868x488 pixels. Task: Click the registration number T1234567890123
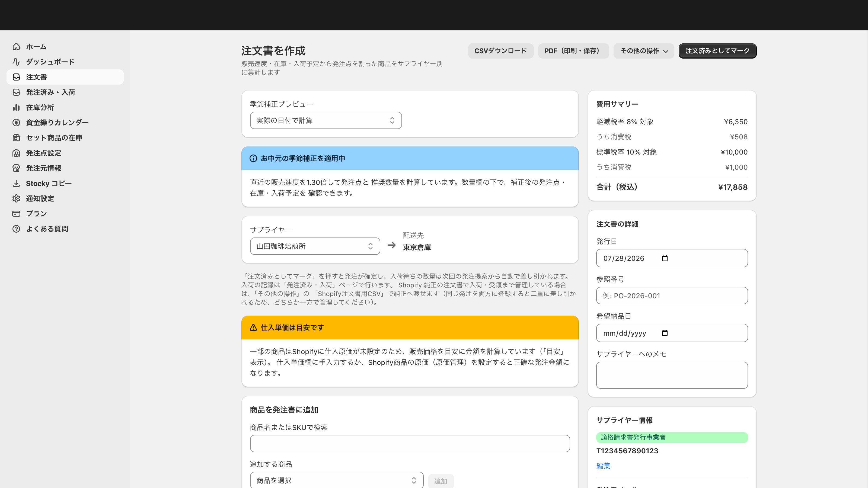tap(627, 451)
